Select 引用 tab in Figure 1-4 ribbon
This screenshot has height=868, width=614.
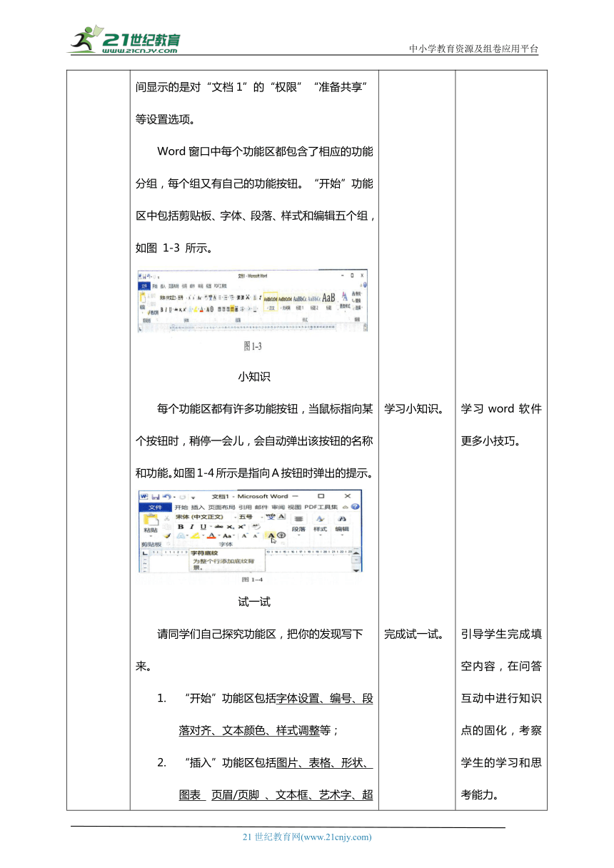(x=245, y=507)
